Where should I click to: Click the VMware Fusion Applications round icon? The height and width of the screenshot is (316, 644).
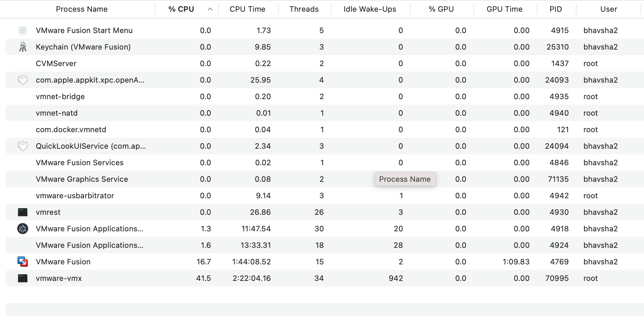click(23, 229)
